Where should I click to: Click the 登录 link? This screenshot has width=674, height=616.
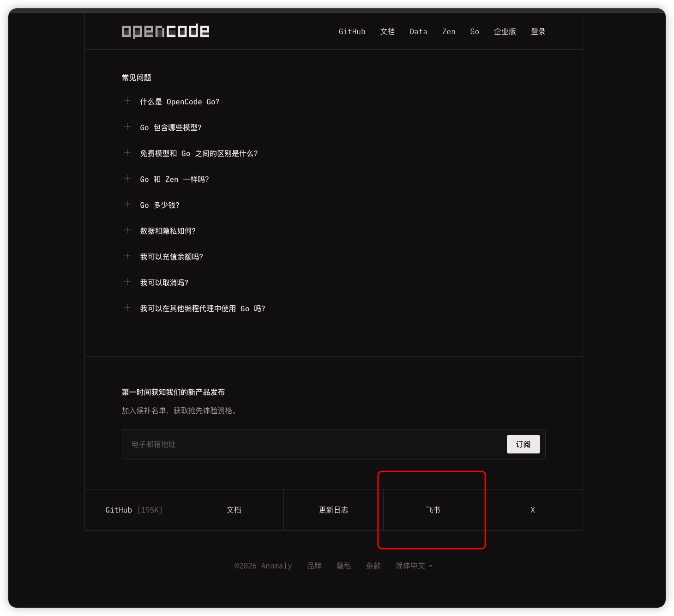pos(538,31)
